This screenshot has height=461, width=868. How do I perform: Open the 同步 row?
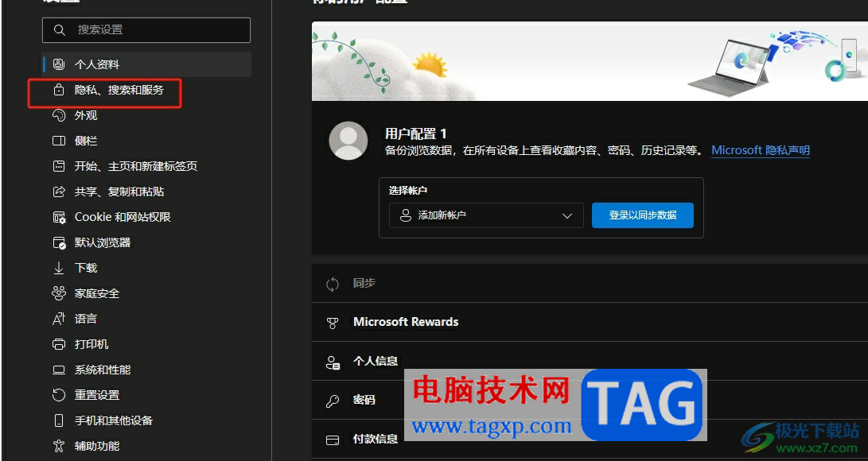click(590, 284)
